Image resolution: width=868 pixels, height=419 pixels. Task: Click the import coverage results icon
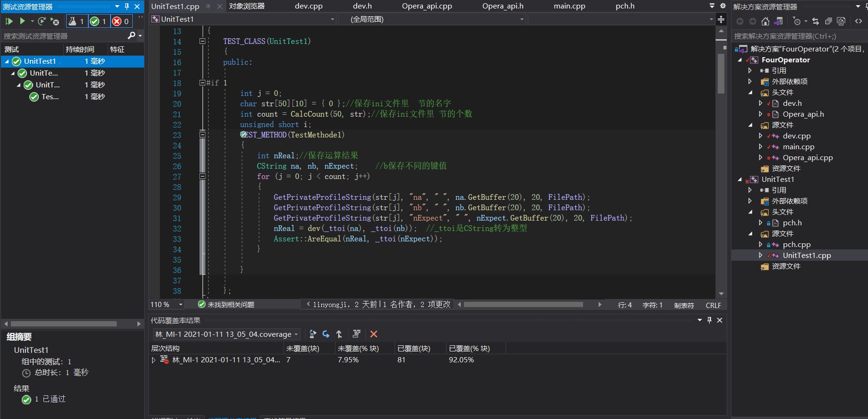(326, 334)
